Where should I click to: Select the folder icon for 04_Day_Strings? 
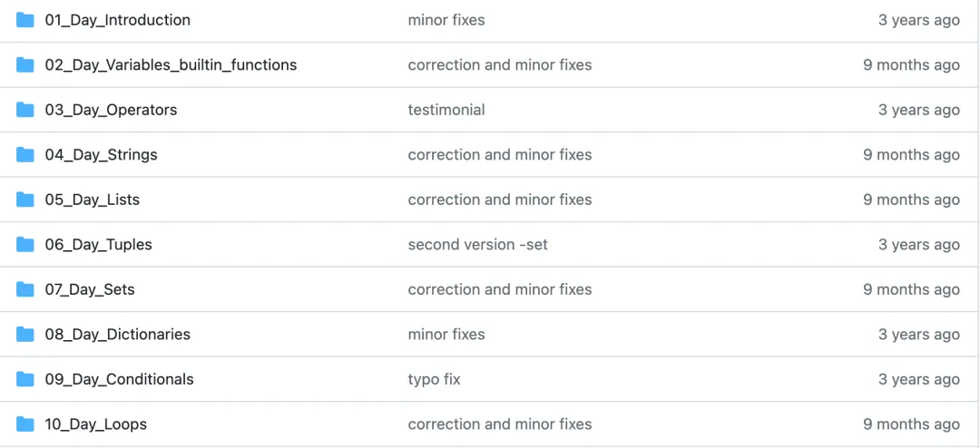click(x=25, y=155)
